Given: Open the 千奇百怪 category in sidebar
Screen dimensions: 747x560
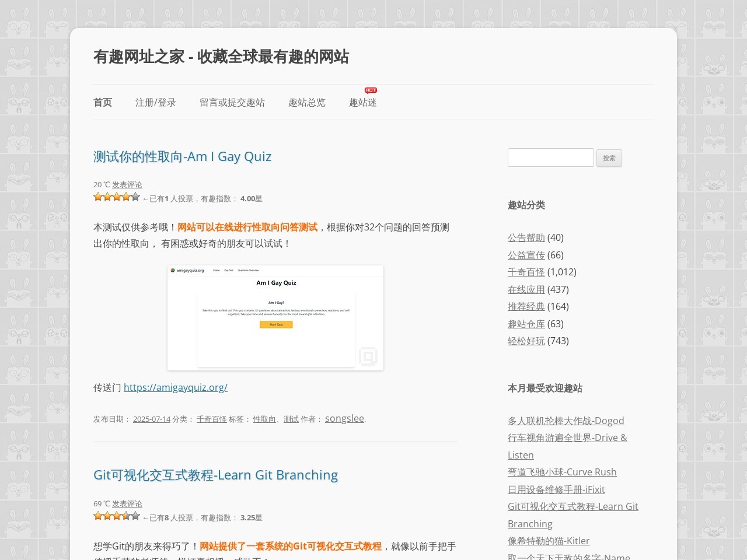Looking at the screenshot, I should pos(526,272).
